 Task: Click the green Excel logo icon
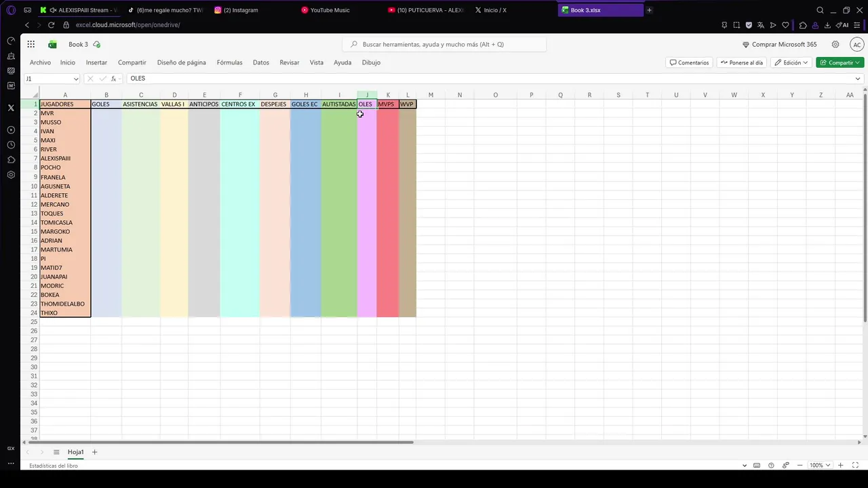(52, 44)
